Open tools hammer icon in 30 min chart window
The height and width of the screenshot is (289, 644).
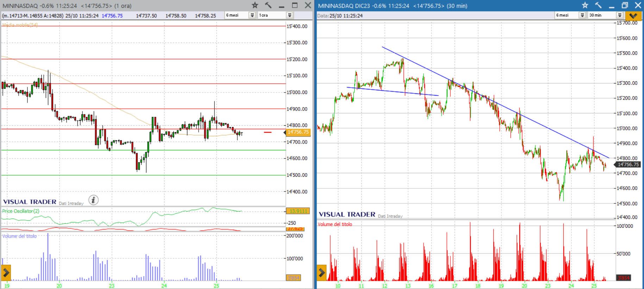(598, 5)
